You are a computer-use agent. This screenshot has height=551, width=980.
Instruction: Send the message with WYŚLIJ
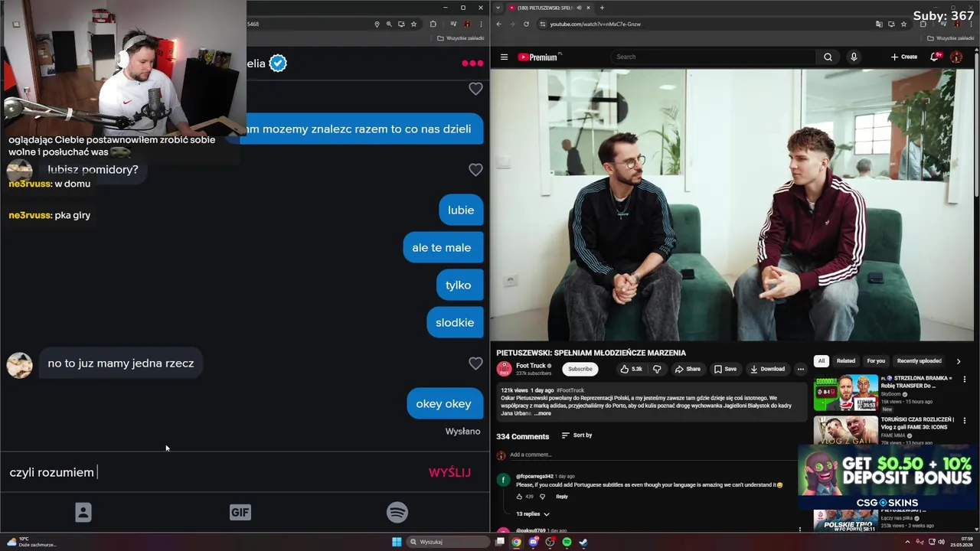(449, 472)
